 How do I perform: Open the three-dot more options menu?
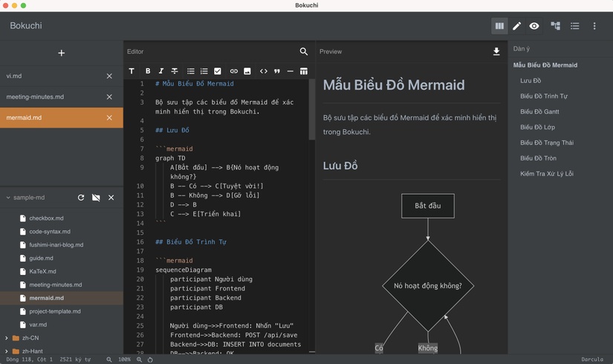pos(594,26)
